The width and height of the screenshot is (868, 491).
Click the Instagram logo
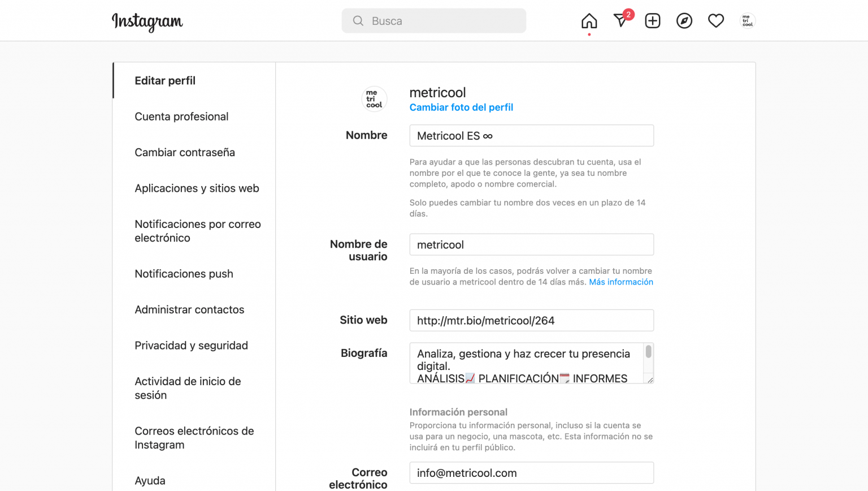coord(147,22)
